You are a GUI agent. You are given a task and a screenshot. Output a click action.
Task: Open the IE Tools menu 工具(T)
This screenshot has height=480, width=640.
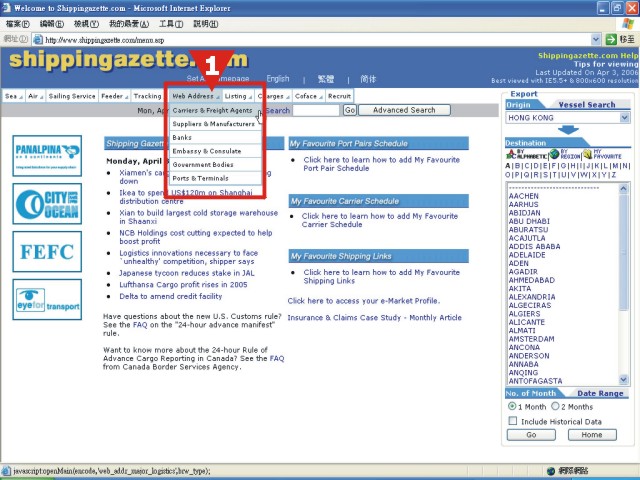point(171,24)
